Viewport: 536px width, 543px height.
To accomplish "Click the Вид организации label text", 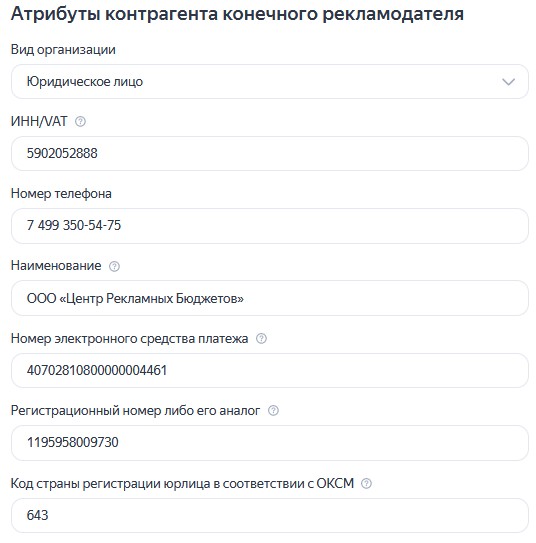I will (x=63, y=50).
